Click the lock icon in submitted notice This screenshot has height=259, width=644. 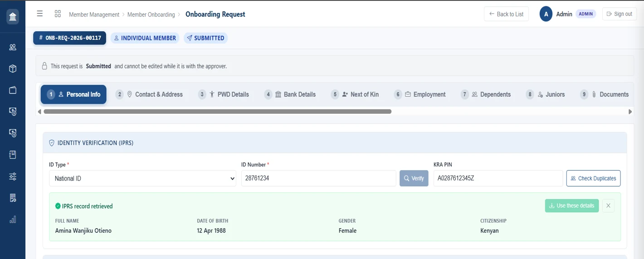(x=44, y=66)
